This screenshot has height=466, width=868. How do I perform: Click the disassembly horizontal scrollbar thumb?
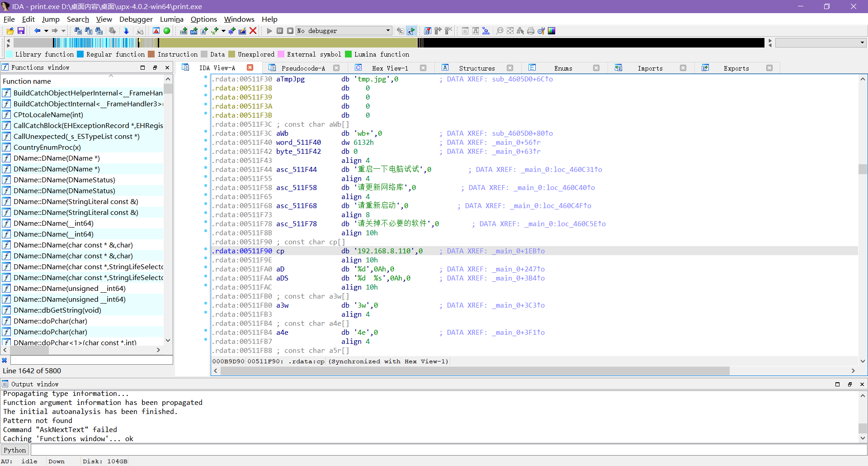(475, 371)
